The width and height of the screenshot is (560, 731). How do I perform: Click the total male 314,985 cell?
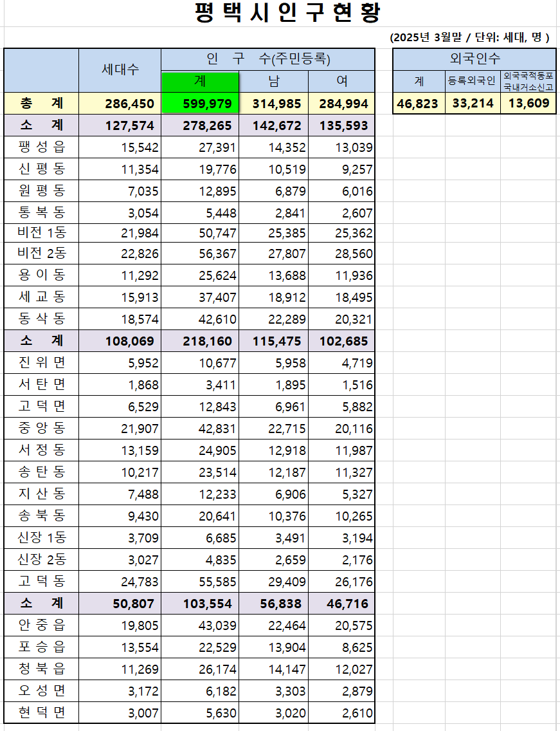(273, 104)
